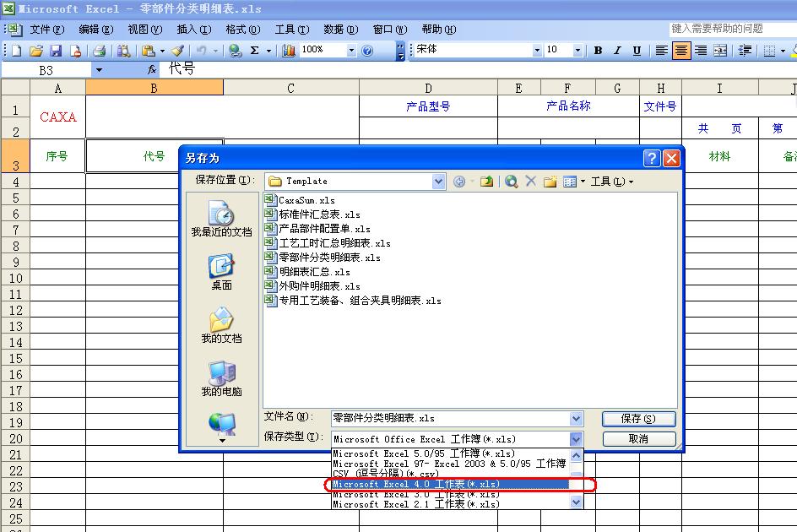Toggle Underline formatting in toolbar
This screenshot has width=797, height=532.
(x=637, y=51)
